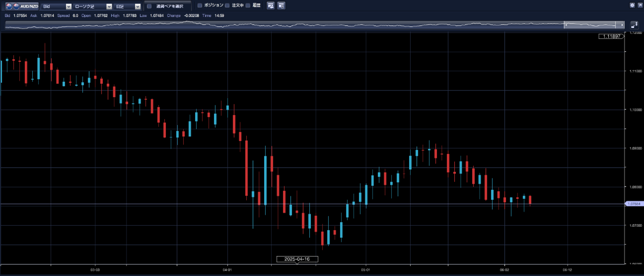Click the 04-01 date axis label
Image resolution: width=644 pixels, height=276 pixels.
click(x=227, y=270)
